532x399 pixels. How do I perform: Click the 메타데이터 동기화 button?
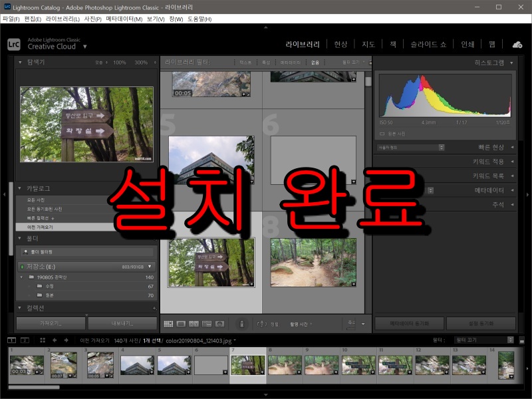tap(409, 323)
